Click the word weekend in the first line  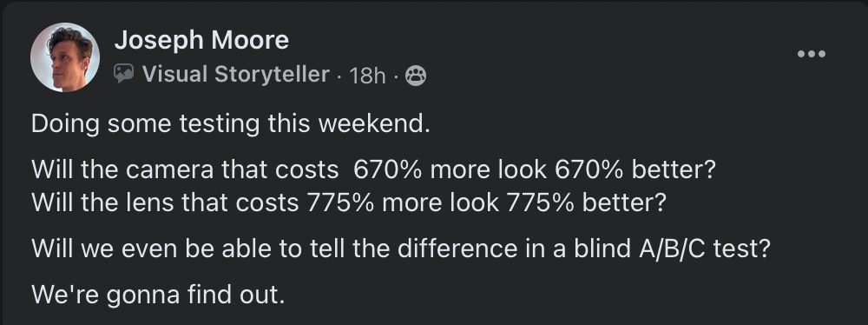point(373,123)
